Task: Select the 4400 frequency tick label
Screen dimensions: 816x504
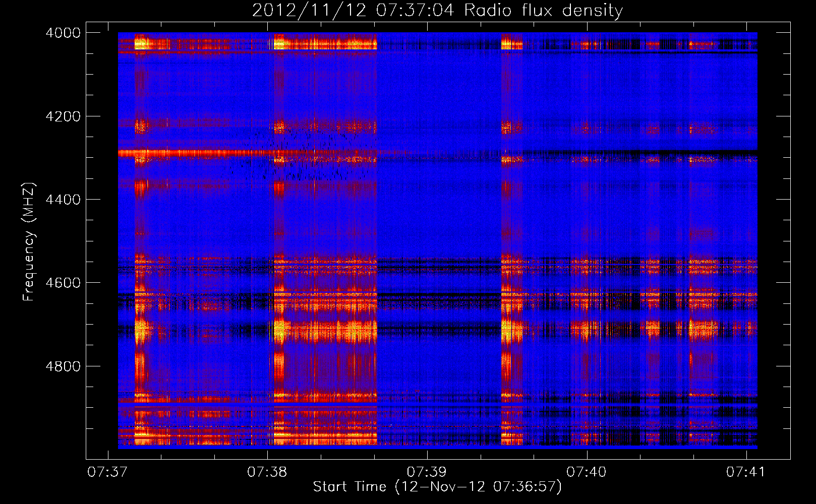Action: (x=63, y=200)
